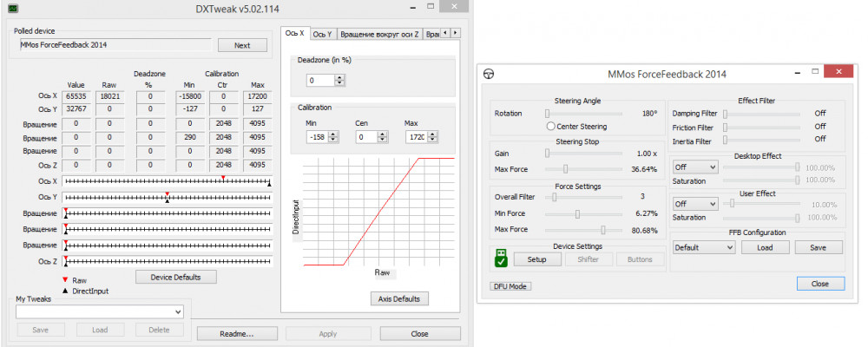
Task: Open the Вращение вокруг оси Z tab
Action: [x=380, y=35]
